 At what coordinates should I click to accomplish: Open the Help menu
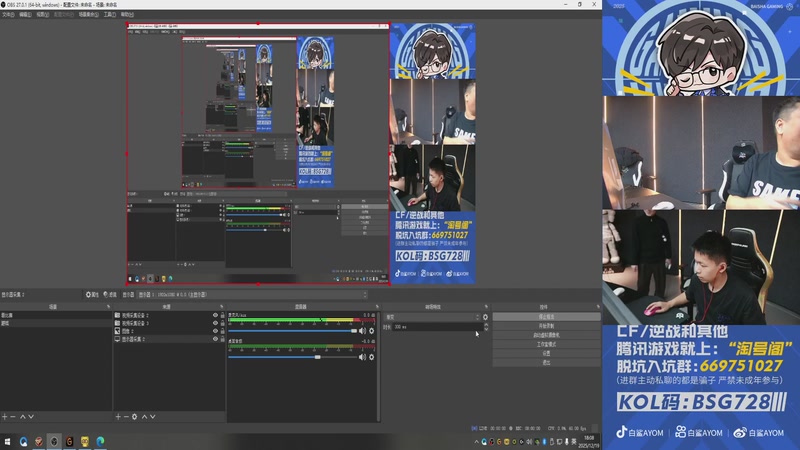tap(127, 15)
